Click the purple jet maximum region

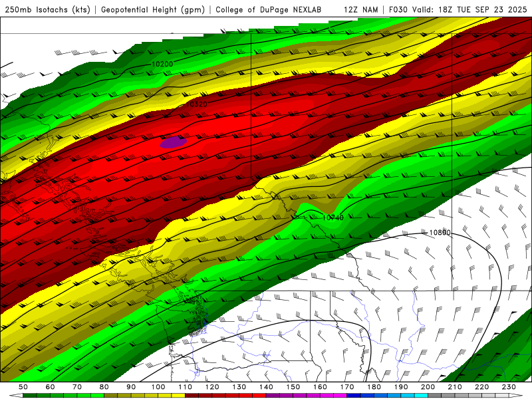tap(173, 142)
